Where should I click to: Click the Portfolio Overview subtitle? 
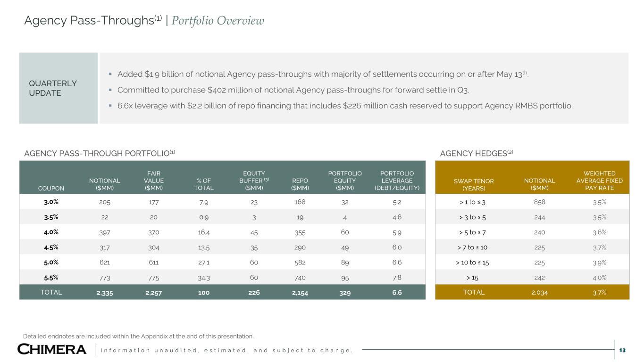click(217, 21)
